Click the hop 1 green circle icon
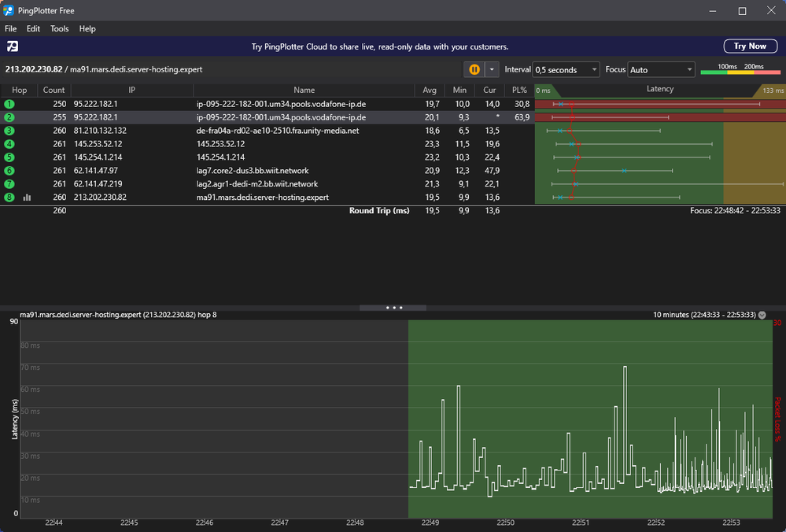 [9, 104]
